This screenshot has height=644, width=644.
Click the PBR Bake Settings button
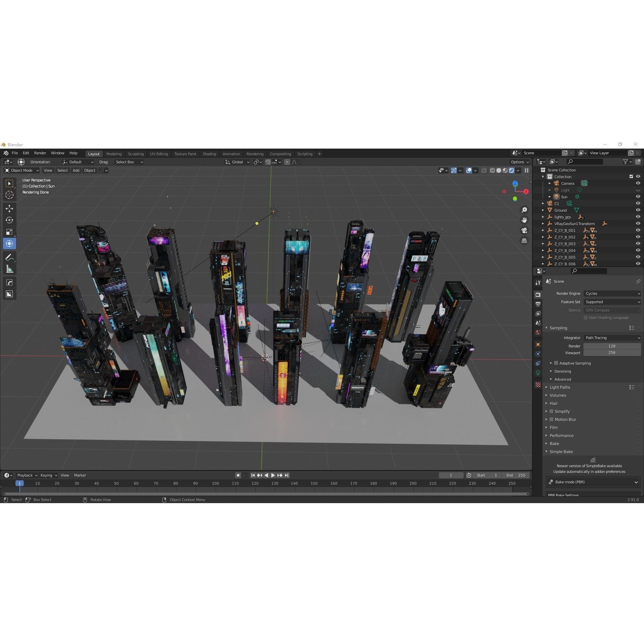(x=563, y=495)
